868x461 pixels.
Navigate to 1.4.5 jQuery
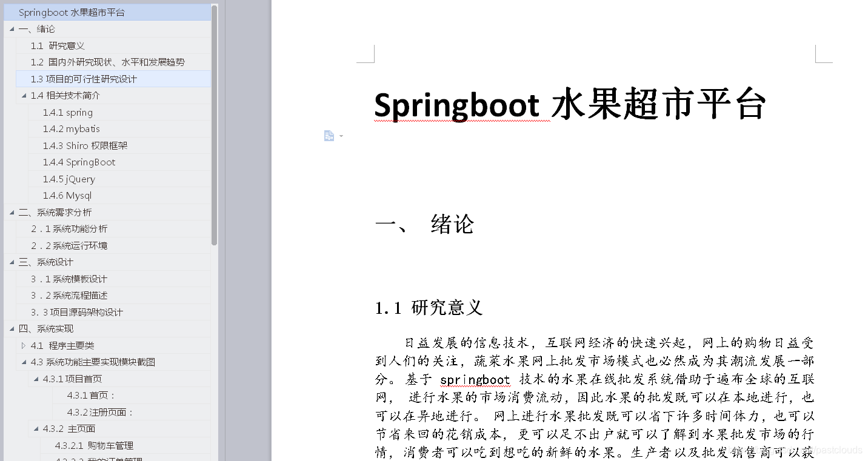coord(119,179)
